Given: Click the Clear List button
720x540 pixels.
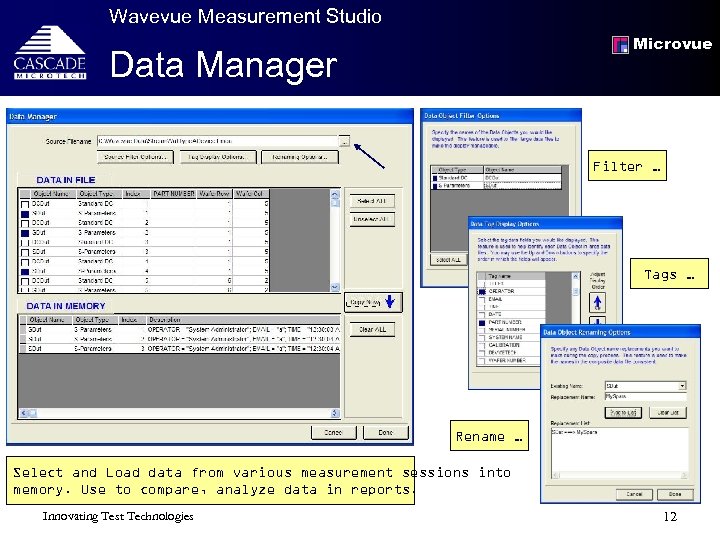Looking at the screenshot, I should pyautogui.click(x=668, y=413).
